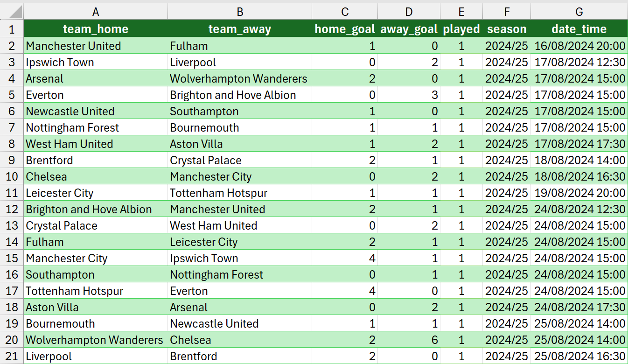The image size is (628, 364).
Task: Select the Crystal Palace cell in column B
Action: coord(206,161)
